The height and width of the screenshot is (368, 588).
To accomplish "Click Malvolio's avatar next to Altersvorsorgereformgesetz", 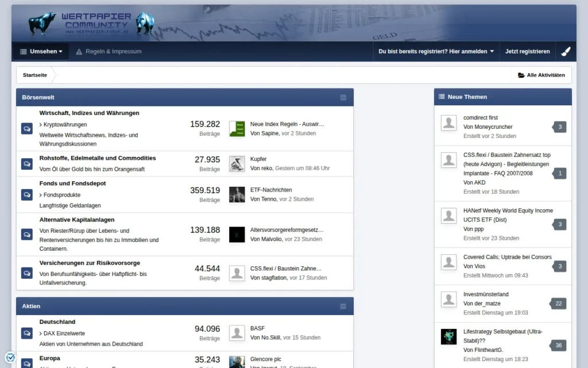I will [x=237, y=235].
